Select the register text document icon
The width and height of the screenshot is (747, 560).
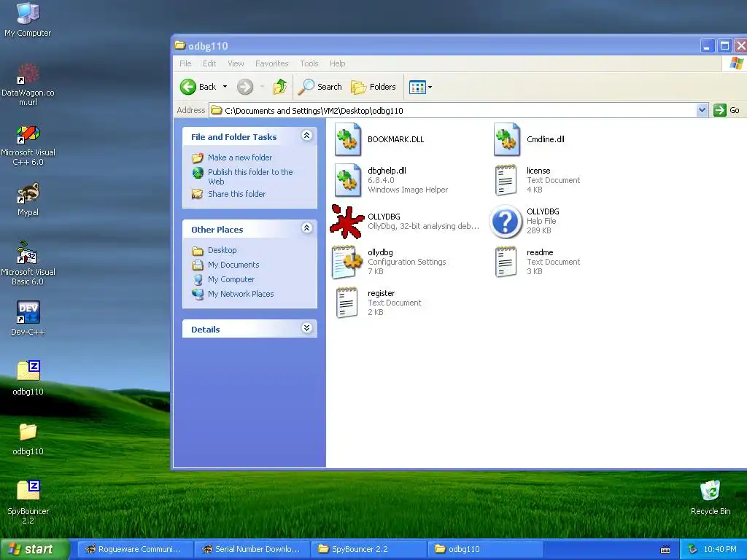(x=347, y=303)
